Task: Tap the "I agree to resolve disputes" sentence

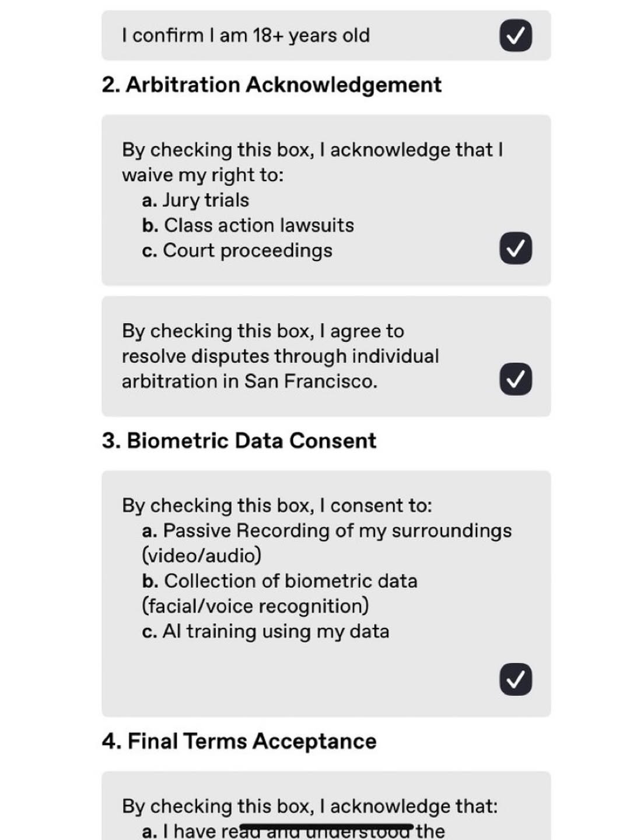Action: coord(280,344)
